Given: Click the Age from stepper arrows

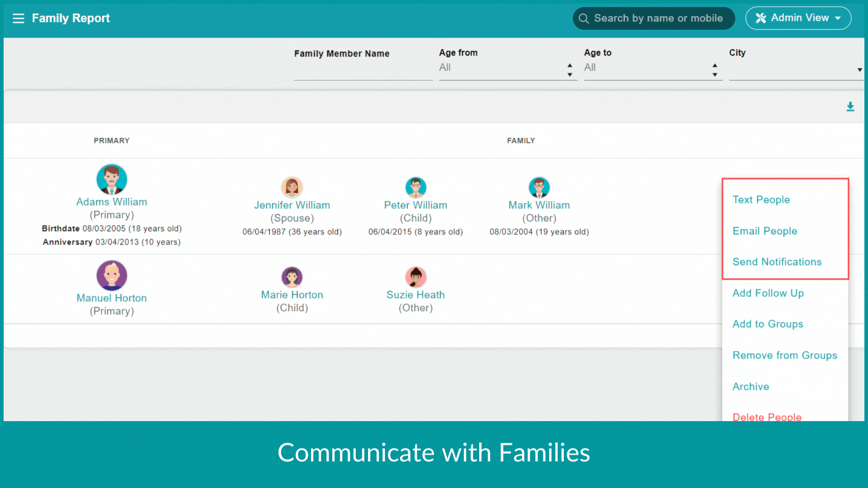Looking at the screenshot, I should pyautogui.click(x=570, y=70).
